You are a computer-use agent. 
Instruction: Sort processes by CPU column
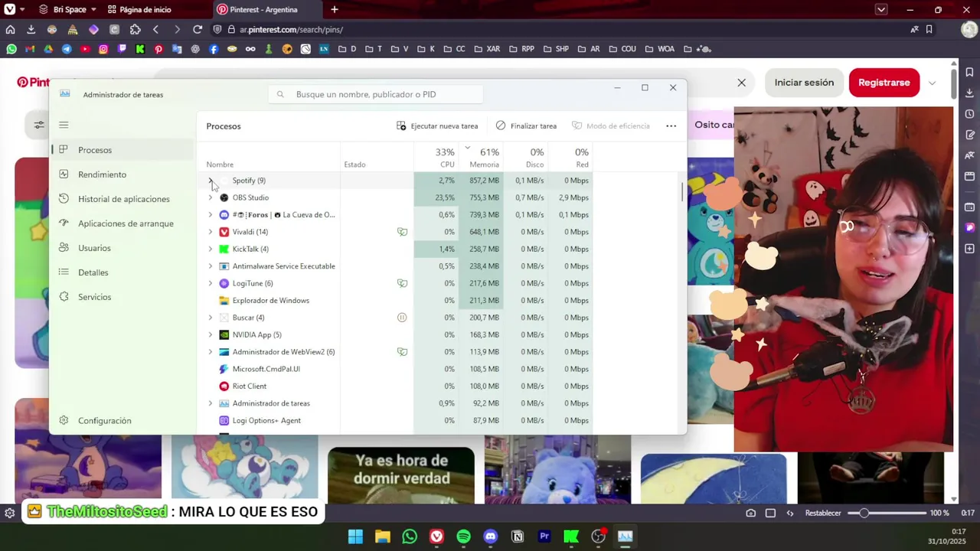pyautogui.click(x=436, y=158)
